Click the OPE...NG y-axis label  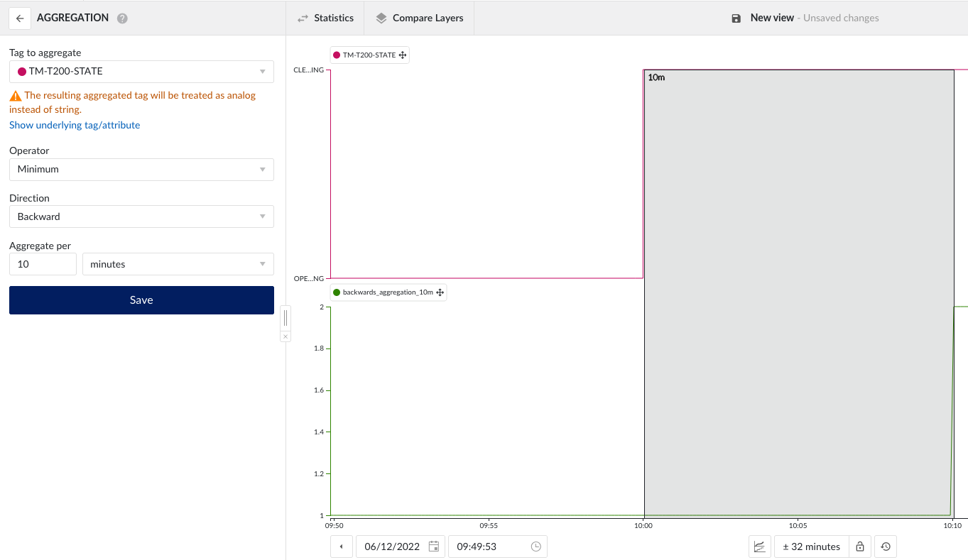308,278
